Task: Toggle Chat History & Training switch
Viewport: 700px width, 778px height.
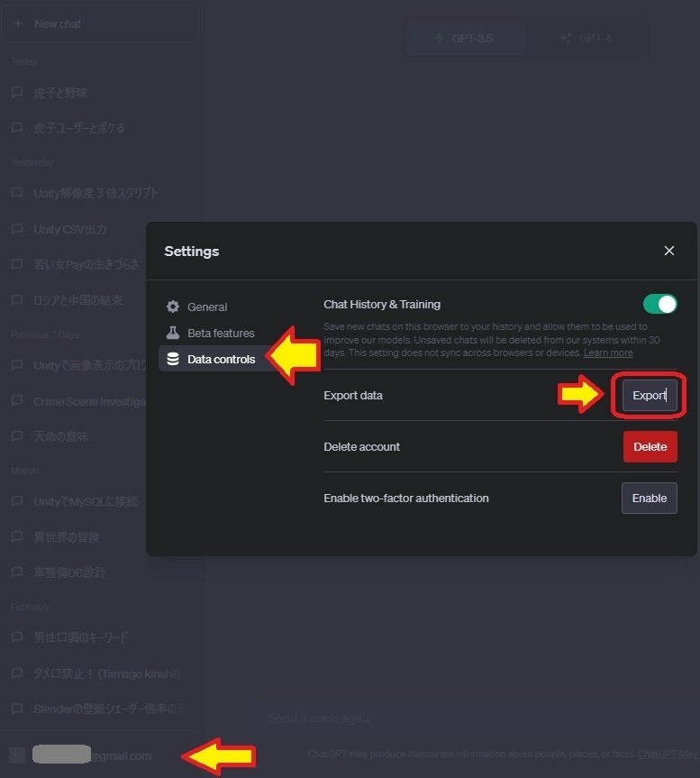Action: pyautogui.click(x=659, y=304)
